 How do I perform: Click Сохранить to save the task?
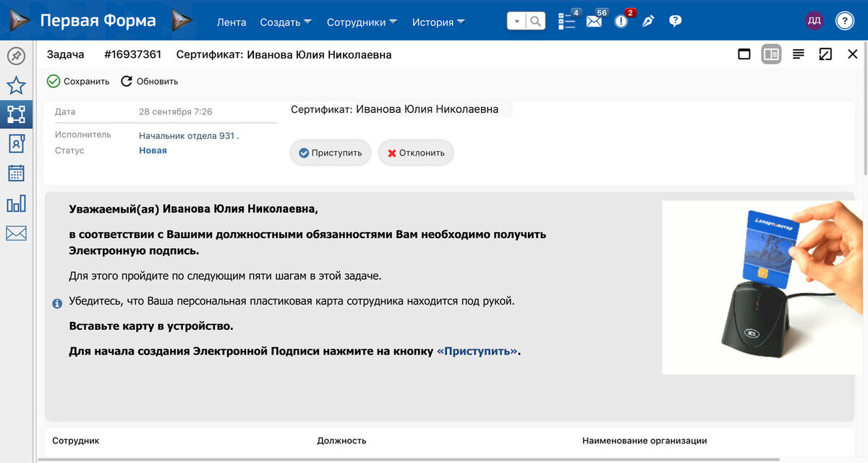click(77, 81)
